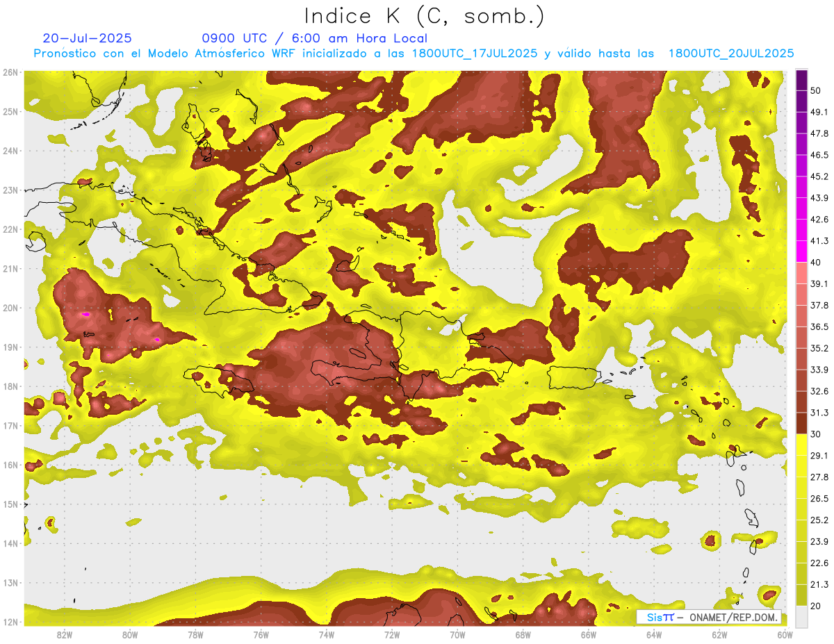The width and height of the screenshot is (834, 644).
Task: Click the 66W longitude label
Action: [x=588, y=635]
